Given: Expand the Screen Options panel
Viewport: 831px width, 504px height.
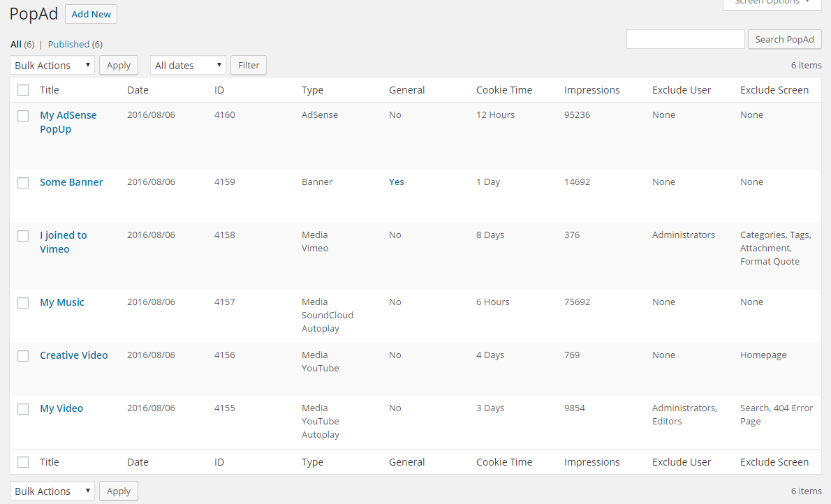Looking at the screenshot, I should click(772, 3).
